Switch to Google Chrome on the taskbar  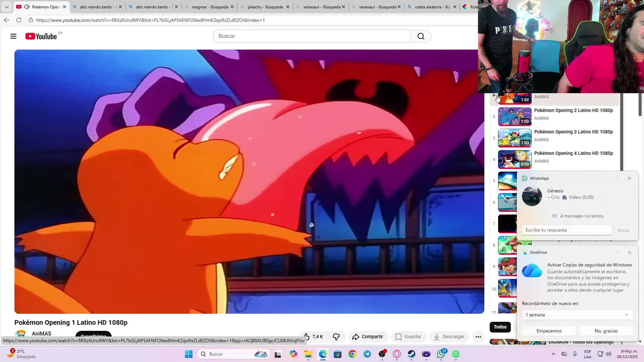[352, 354]
